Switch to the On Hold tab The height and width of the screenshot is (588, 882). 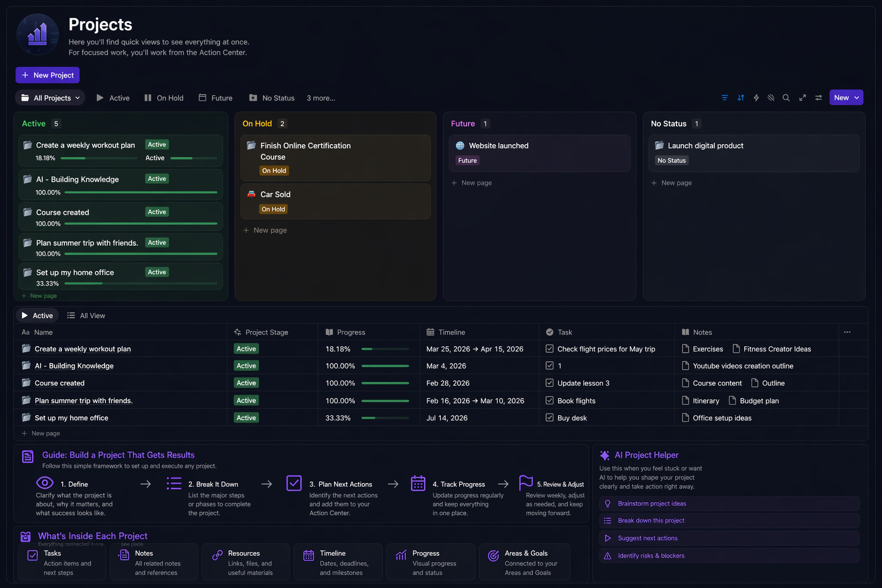164,98
